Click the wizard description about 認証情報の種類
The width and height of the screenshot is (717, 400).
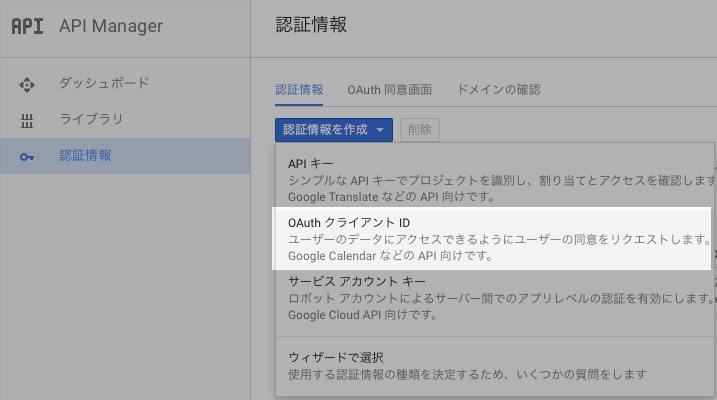tap(466, 374)
